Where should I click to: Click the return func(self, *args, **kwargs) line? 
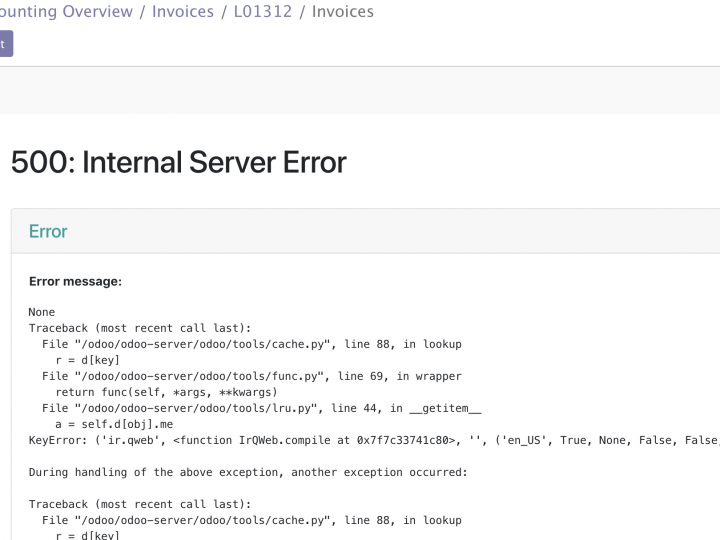[165, 392]
